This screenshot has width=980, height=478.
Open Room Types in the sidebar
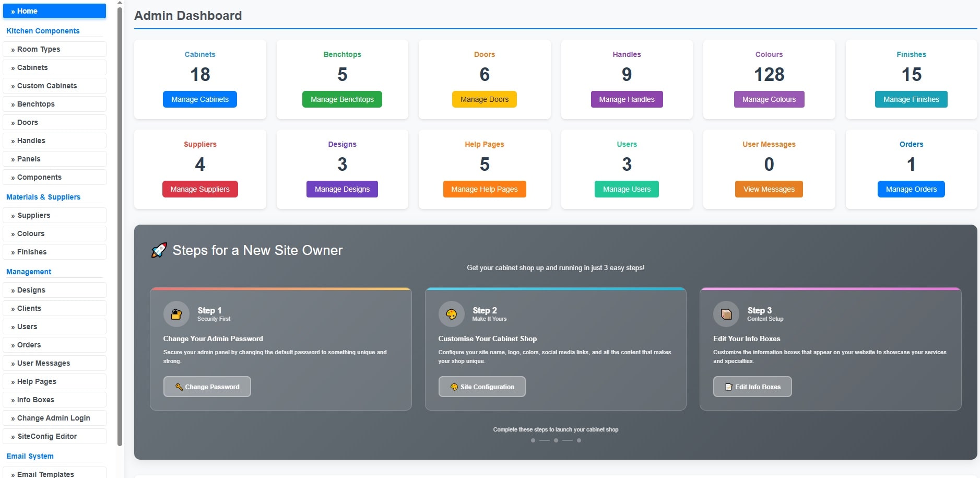[x=54, y=49]
